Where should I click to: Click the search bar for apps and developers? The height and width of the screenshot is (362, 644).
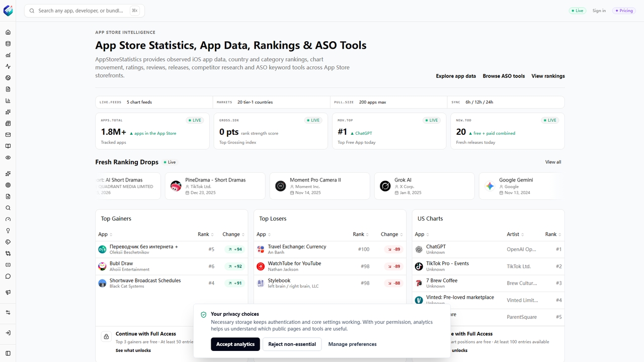tap(84, 11)
